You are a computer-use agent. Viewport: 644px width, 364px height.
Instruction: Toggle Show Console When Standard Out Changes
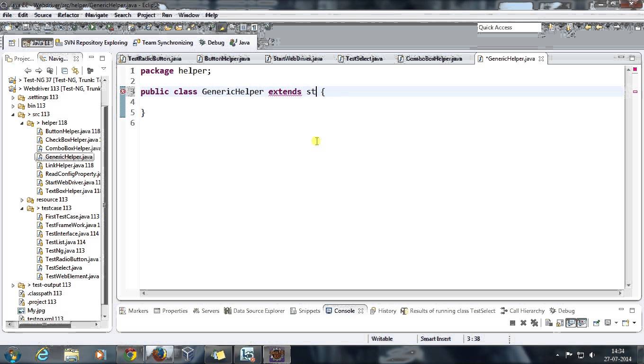coord(570,322)
